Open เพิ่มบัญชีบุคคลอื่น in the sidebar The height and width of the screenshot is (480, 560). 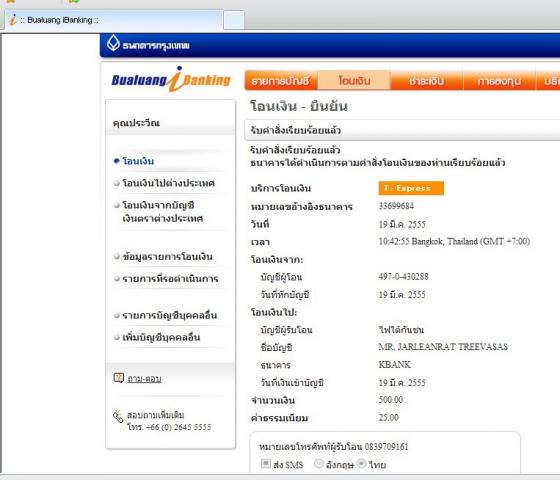[161, 338]
